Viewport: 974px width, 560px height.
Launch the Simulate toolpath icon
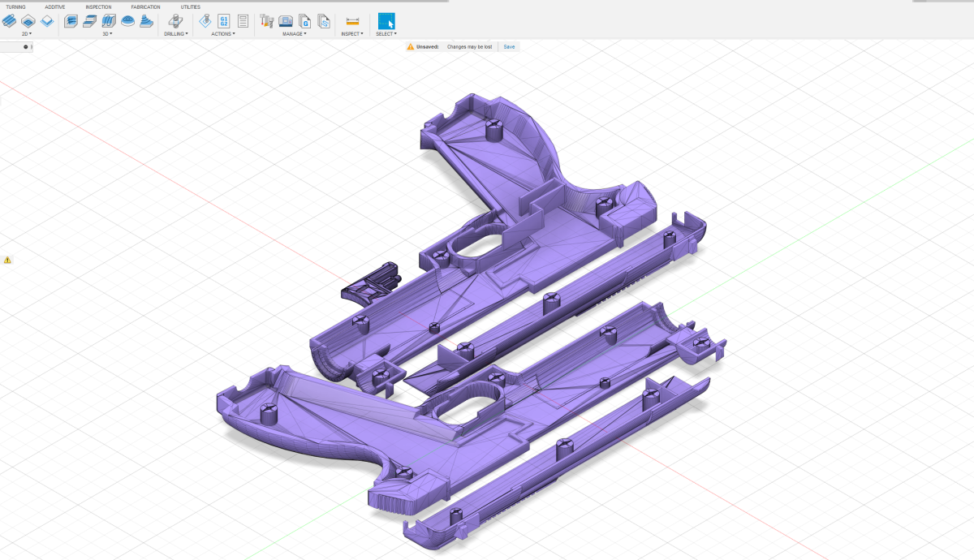[x=205, y=21]
